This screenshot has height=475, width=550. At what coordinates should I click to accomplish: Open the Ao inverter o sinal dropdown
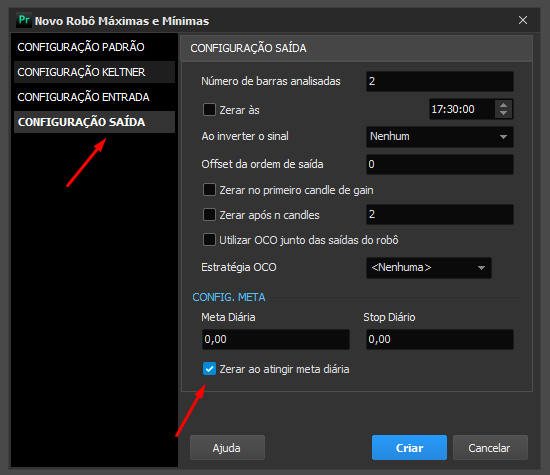point(440,136)
